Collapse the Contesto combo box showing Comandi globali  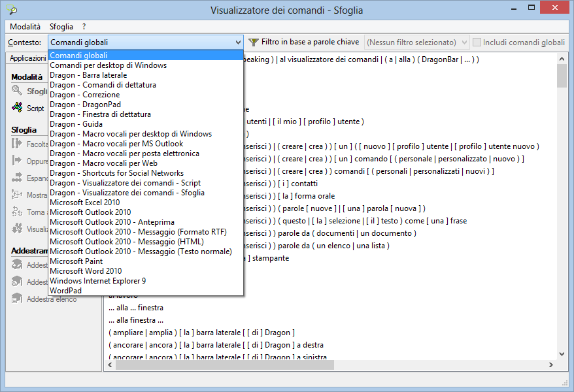pyautogui.click(x=238, y=42)
